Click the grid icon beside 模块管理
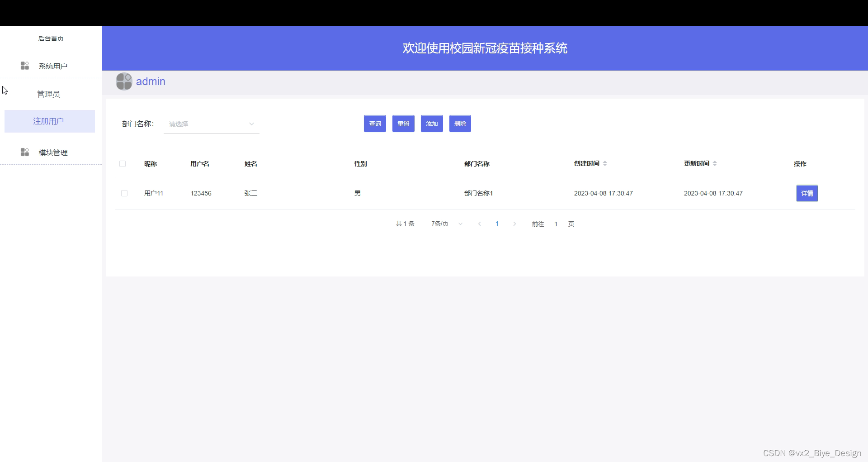The width and height of the screenshot is (868, 462). pyautogui.click(x=25, y=152)
